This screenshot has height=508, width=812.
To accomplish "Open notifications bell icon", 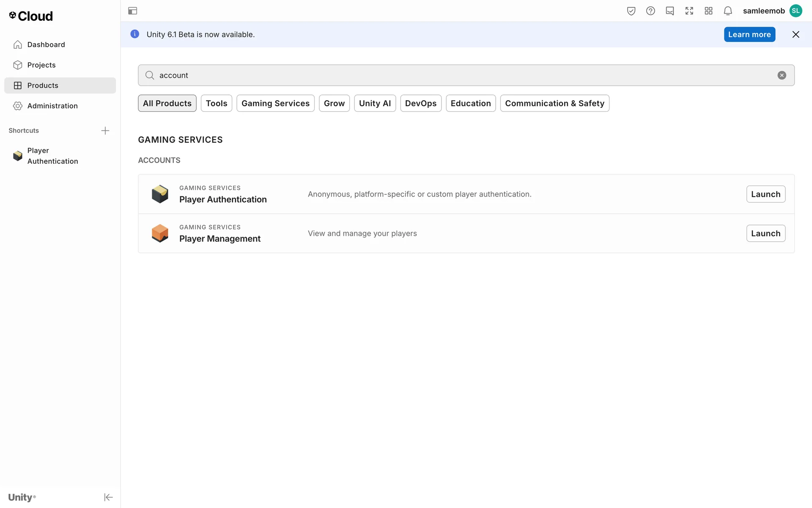I will [x=728, y=11].
